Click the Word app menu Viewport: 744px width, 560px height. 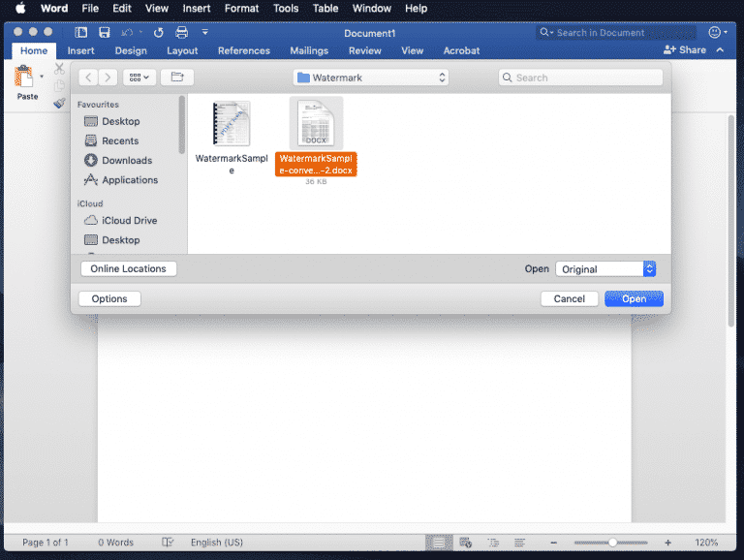(x=54, y=8)
